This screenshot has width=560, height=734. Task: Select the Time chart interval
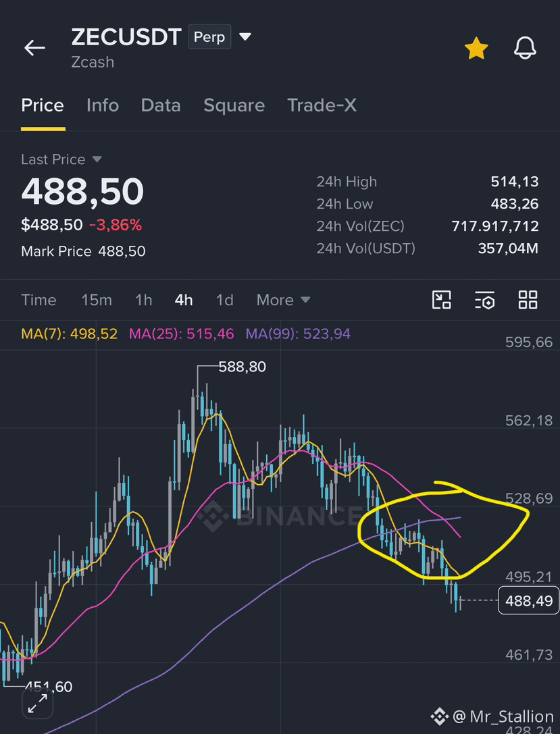point(39,300)
